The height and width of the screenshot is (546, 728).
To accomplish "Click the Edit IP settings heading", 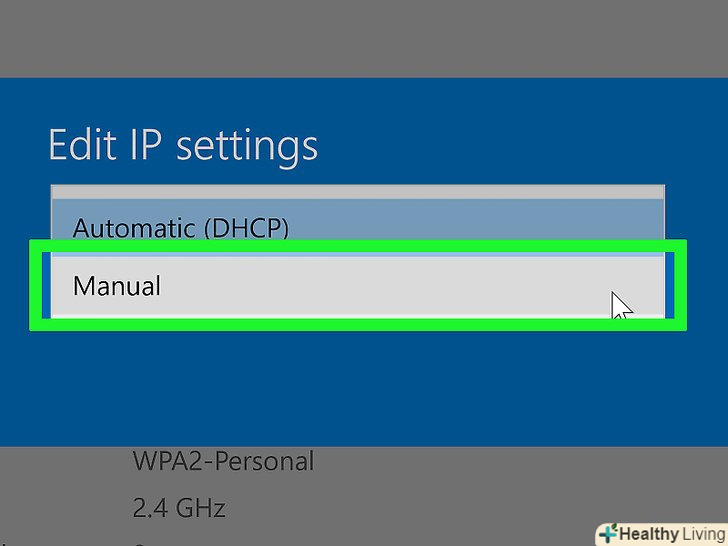I will (183, 146).
